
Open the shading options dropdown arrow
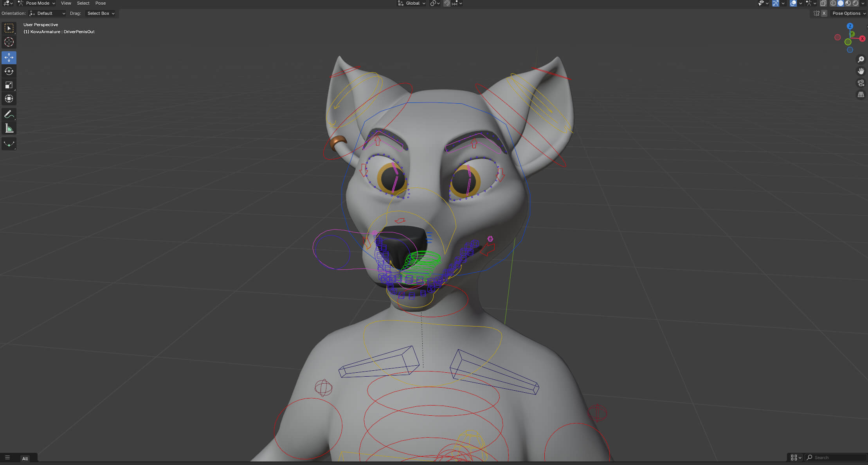(863, 3)
